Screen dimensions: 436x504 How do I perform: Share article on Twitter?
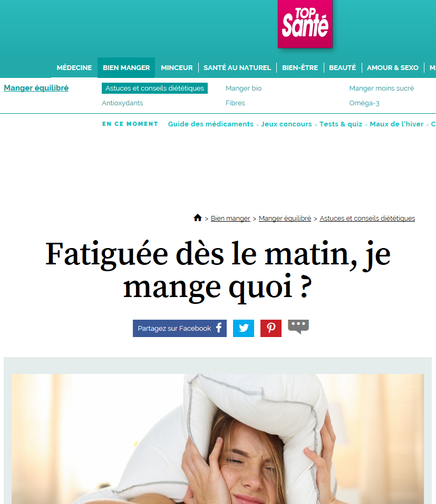[x=243, y=328]
